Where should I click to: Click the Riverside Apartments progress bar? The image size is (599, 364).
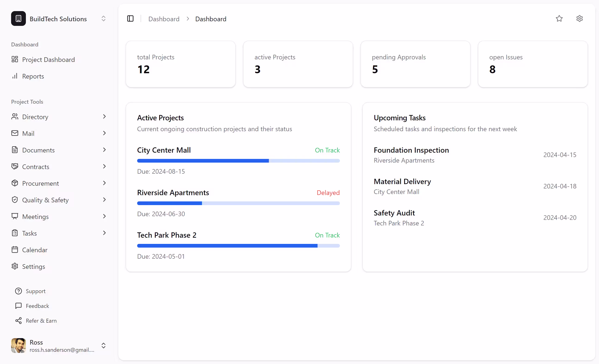[238, 203]
